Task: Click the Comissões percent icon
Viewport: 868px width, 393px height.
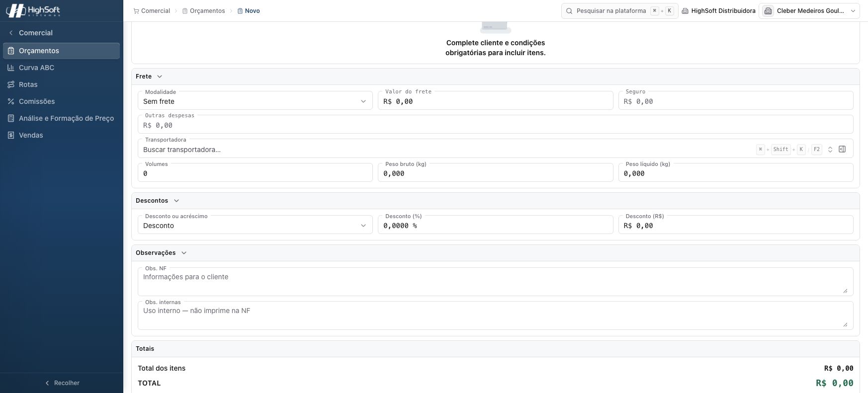Action: (11, 101)
